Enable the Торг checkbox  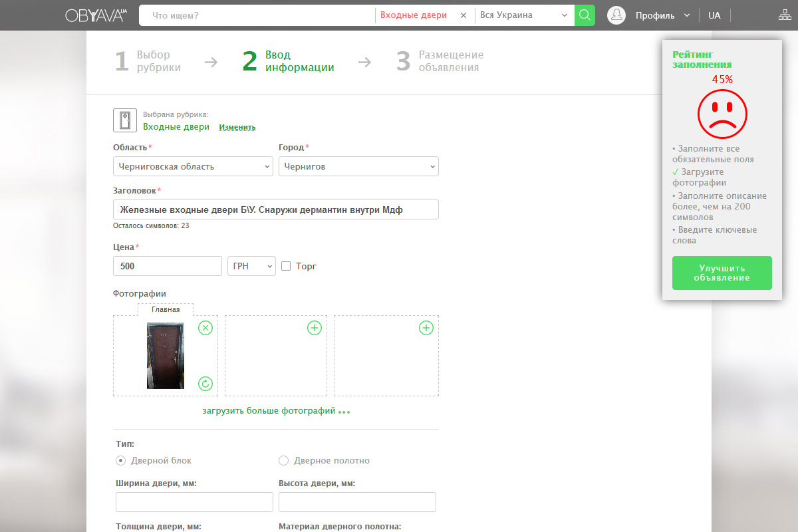click(287, 266)
